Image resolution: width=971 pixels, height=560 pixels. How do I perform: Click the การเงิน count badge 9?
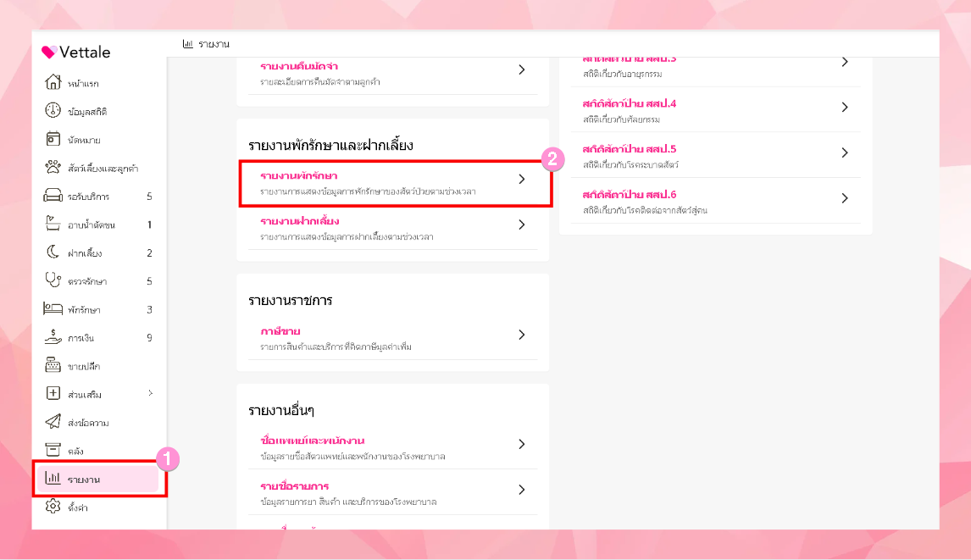click(x=149, y=338)
